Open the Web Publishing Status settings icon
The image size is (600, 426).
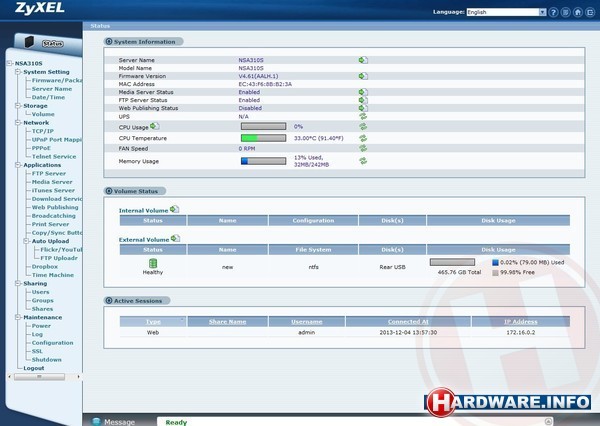coord(363,108)
